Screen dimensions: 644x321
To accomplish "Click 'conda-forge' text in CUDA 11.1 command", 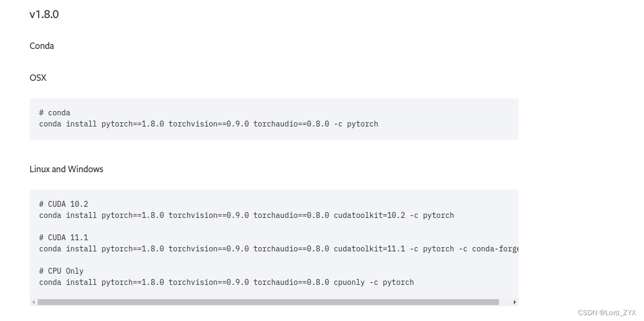I will (x=495, y=249).
